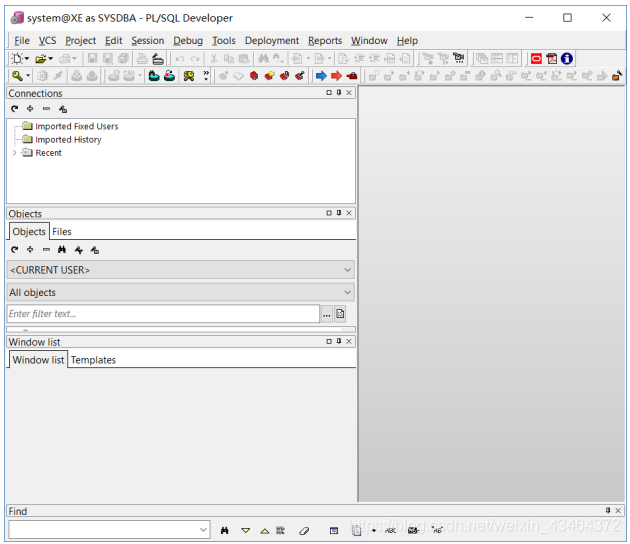The width and height of the screenshot is (630, 544).
Task: Click the blue arrow toolbar icon
Action: coord(321,76)
